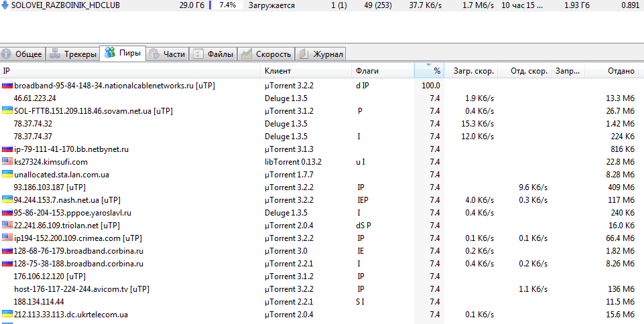Sort by Отд. скор. column header
Screen dimensions: 644x324
524,71
